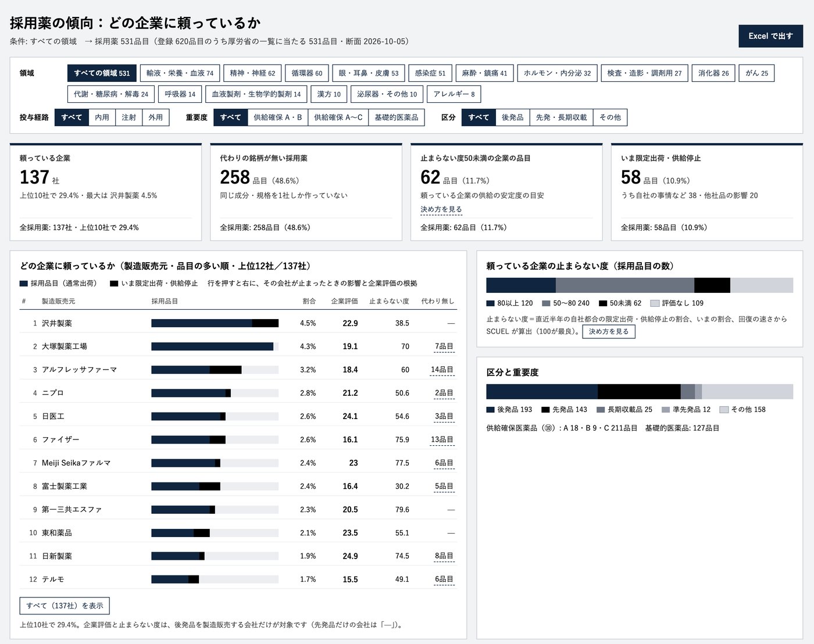Open the いま限定出荷・供給停止 58品目 card
Viewport: 814px width, 644px height.
[x=707, y=192]
